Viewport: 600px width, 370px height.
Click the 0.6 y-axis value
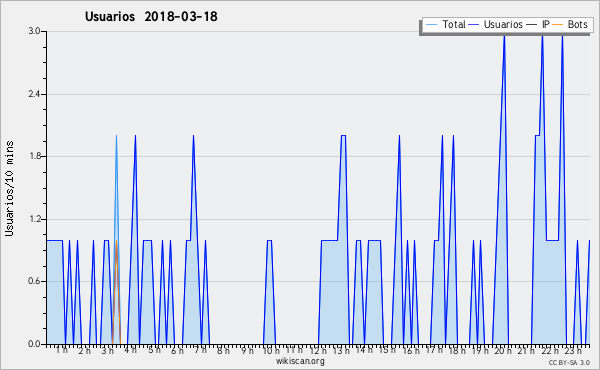click(34, 281)
